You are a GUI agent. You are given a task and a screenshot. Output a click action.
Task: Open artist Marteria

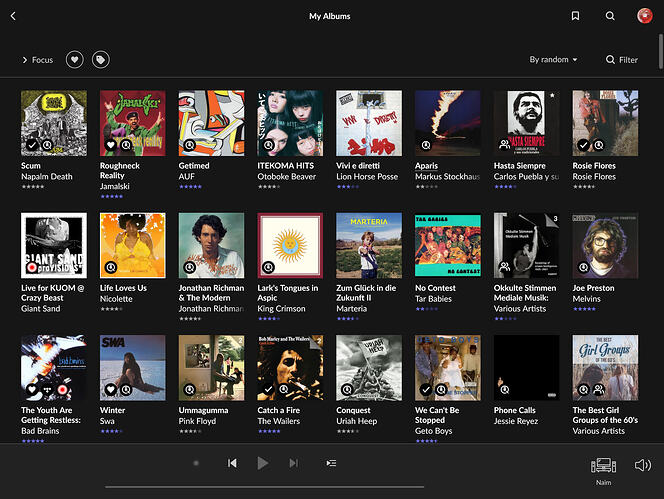pyautogui.click(x=351, y=309)
